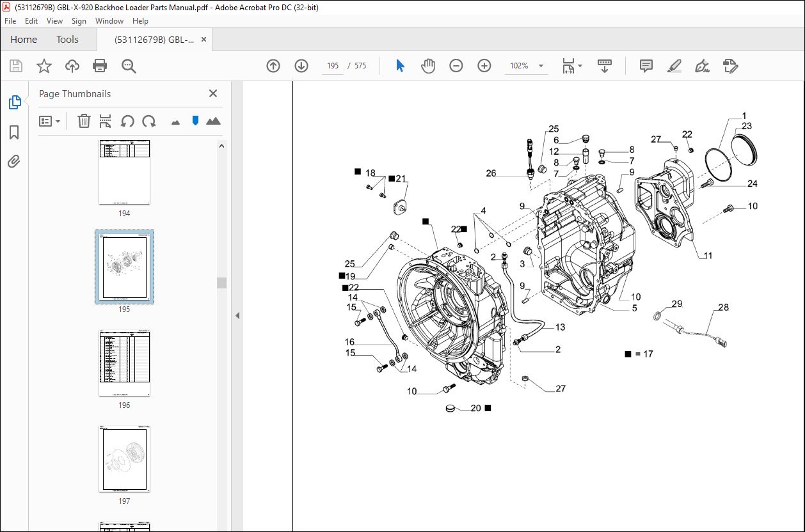Open the File menu
805x532 pixels.
[x=10, y=21]
